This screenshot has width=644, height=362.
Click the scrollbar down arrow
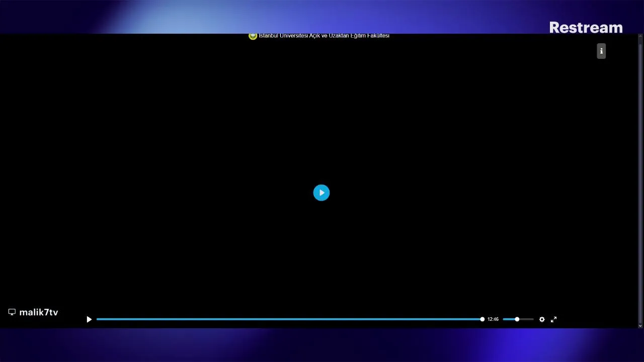[x=640, y=326]
